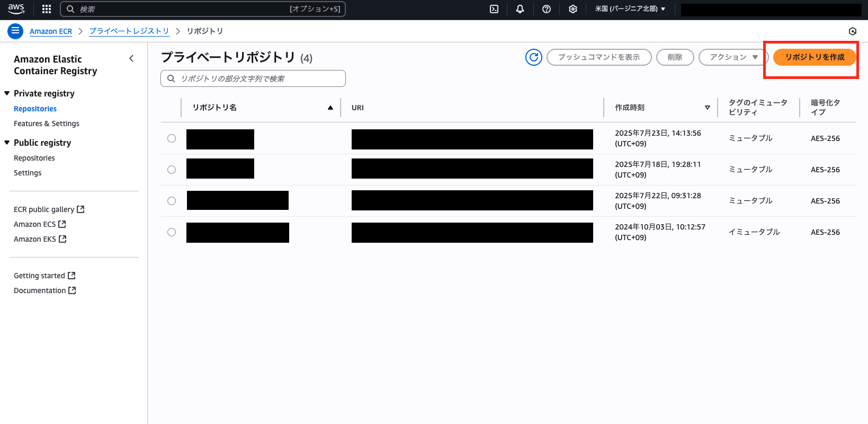
Task: Go to プライベートレジストリ breadcrumb
Action: 129,31
